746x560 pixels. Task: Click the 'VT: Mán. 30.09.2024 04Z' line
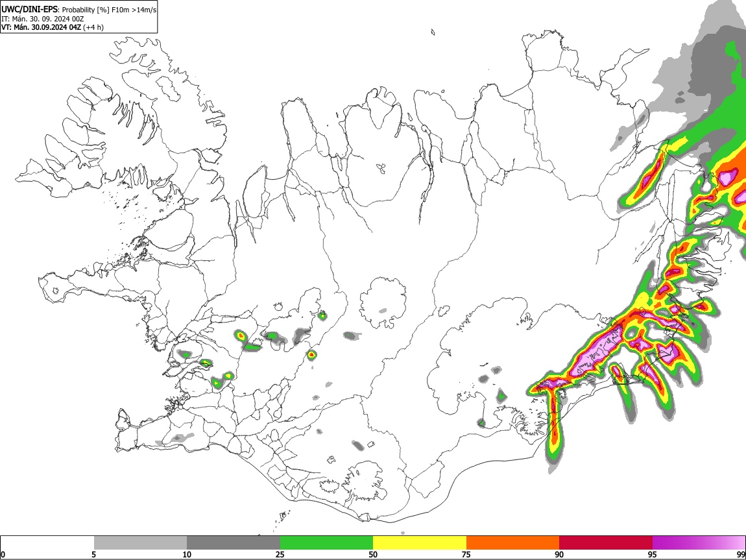(42, 27)
